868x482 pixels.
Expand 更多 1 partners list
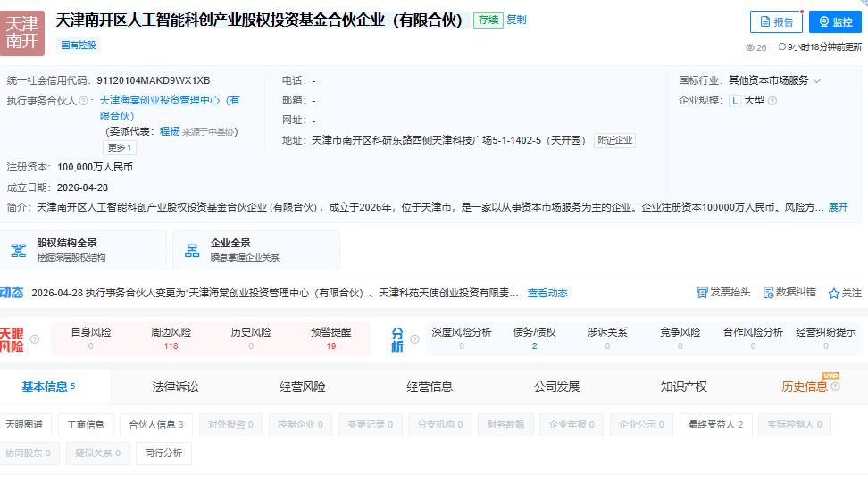tap(119, 148)
